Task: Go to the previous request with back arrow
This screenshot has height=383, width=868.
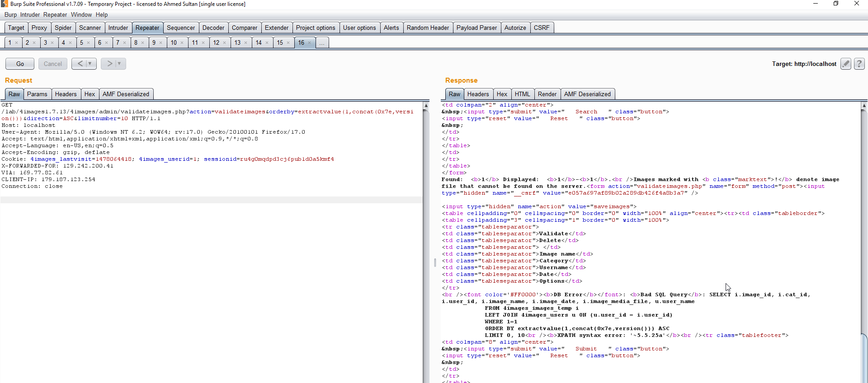Action: coord(80,64)
